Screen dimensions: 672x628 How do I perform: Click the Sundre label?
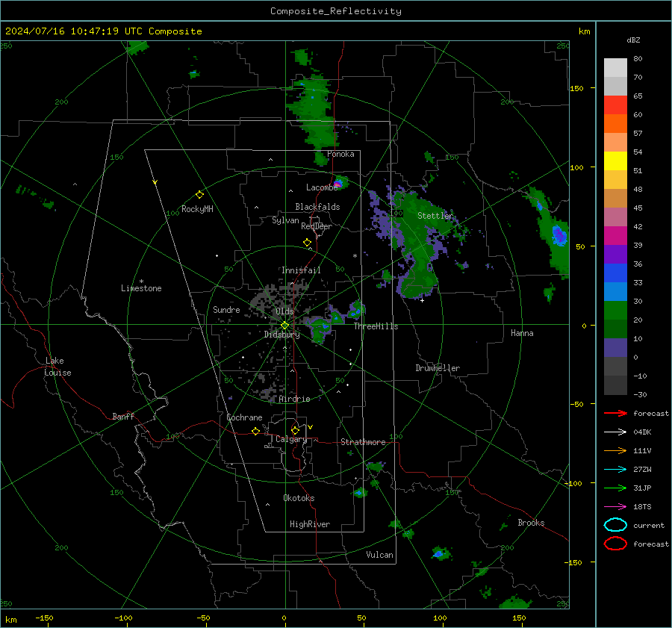point(226,309)
